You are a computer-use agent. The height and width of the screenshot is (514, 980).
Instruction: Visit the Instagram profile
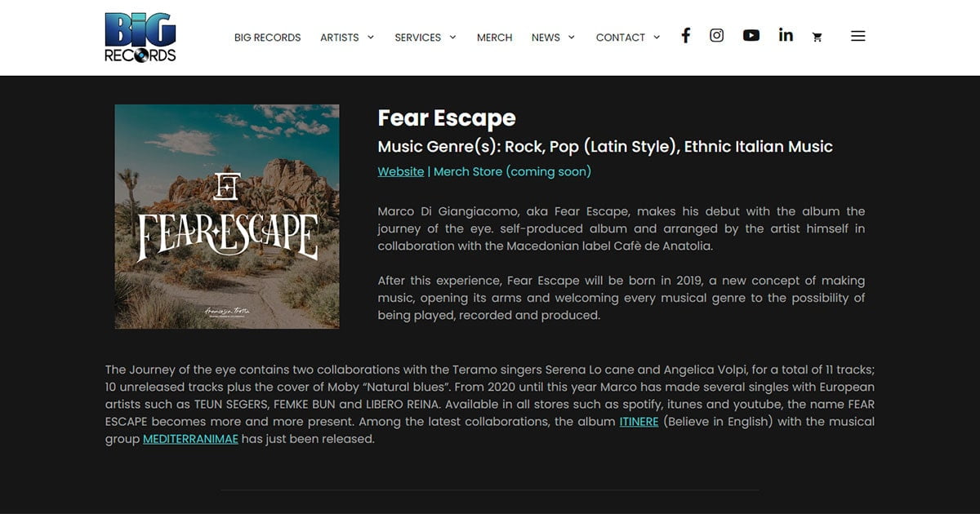tap(716, 35)
